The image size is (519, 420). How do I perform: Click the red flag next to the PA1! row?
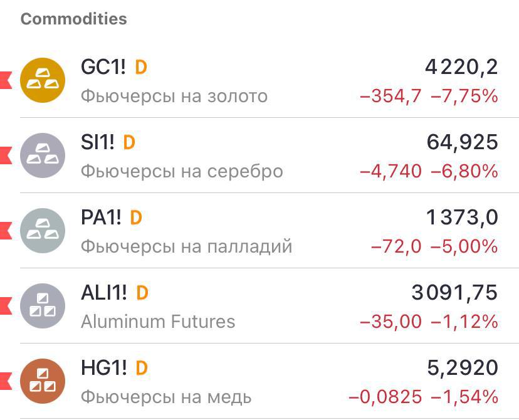coord(5,230)
